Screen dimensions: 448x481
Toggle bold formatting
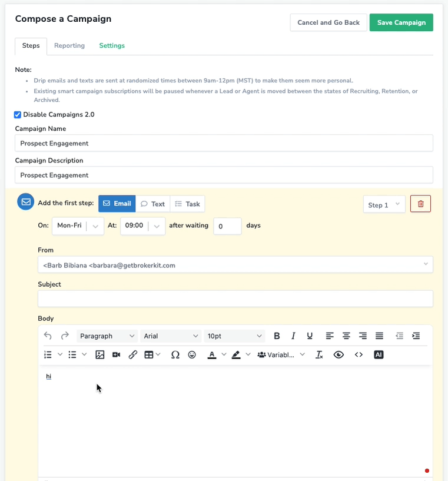click(x=277, y=336)
